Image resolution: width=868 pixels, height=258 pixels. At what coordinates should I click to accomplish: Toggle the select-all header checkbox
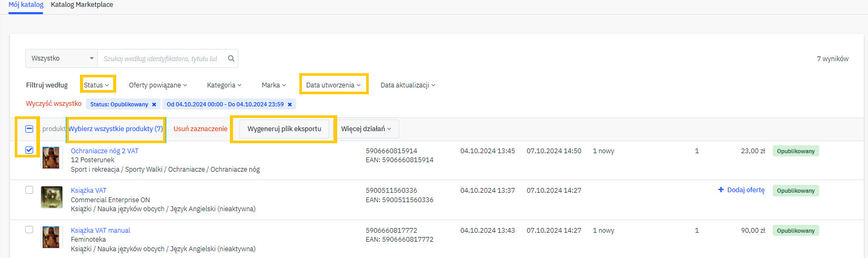[29, 129]
